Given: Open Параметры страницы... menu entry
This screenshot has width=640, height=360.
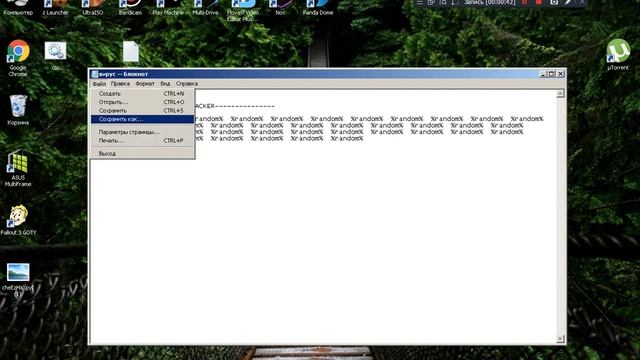Looking at the screenshot, I should click(142, 132).
